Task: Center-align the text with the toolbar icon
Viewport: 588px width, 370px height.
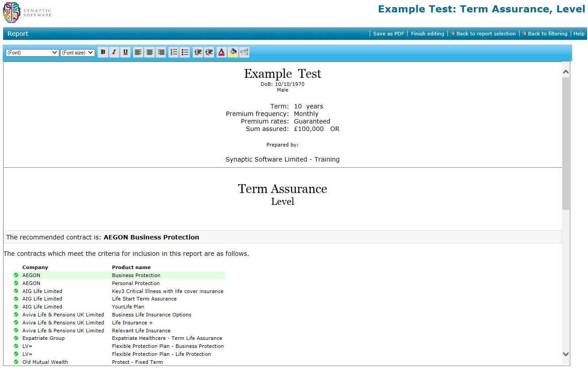Action: click(150, 52)
